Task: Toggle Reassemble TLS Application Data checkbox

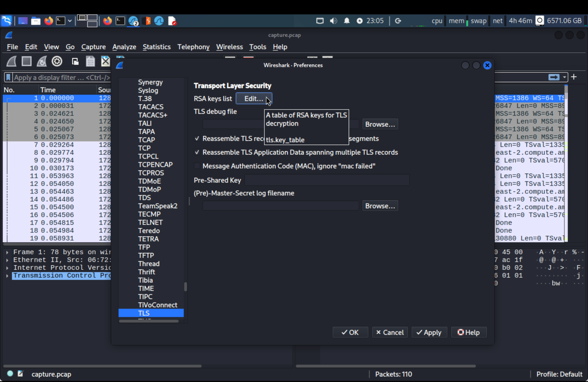Action: 197,152
